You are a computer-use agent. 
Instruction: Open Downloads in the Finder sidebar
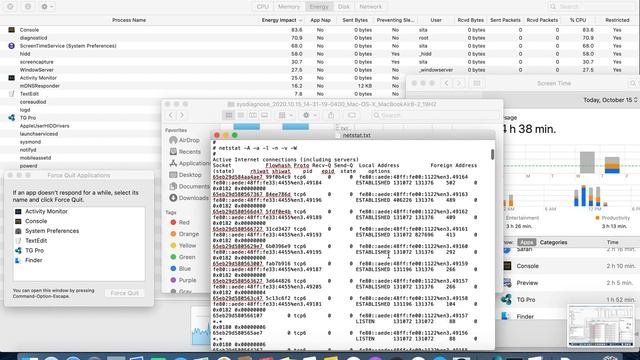point(189,198)
